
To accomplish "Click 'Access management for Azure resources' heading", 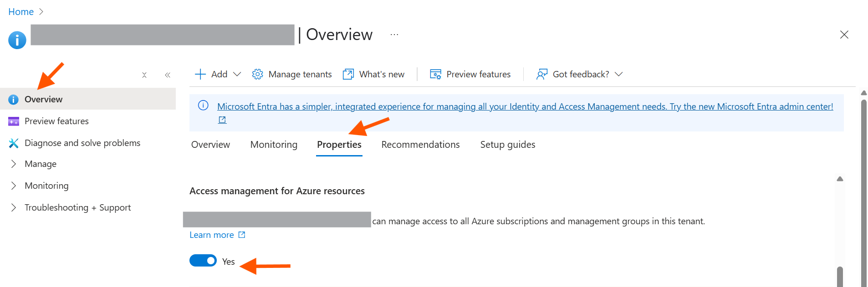I will click(277, 191).
